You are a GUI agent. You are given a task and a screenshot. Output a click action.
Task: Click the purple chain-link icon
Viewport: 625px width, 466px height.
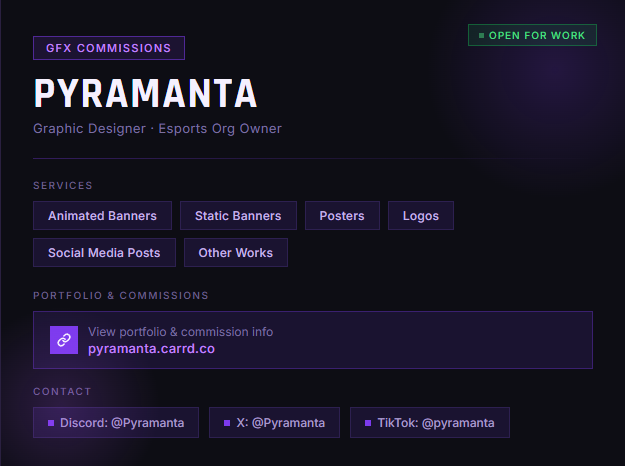(64, 340)
